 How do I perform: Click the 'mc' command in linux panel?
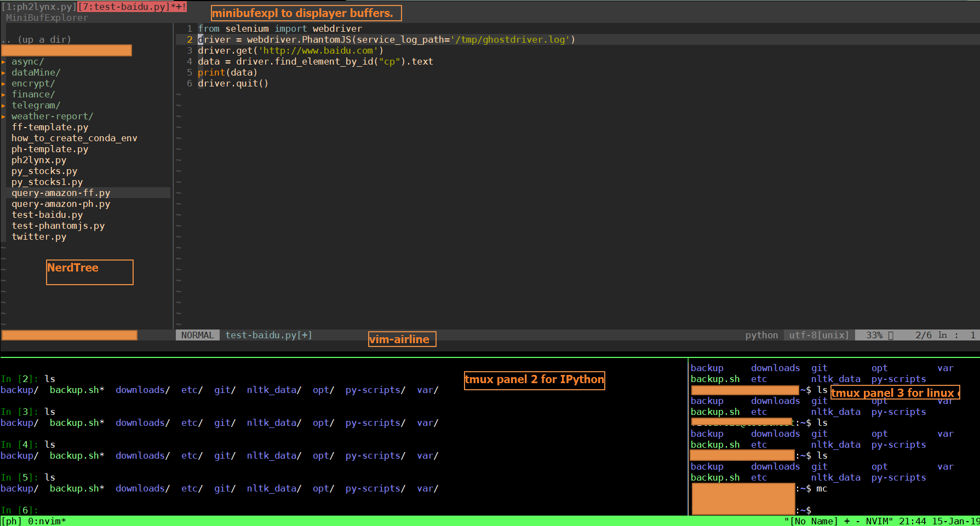[x=822, y=489]
